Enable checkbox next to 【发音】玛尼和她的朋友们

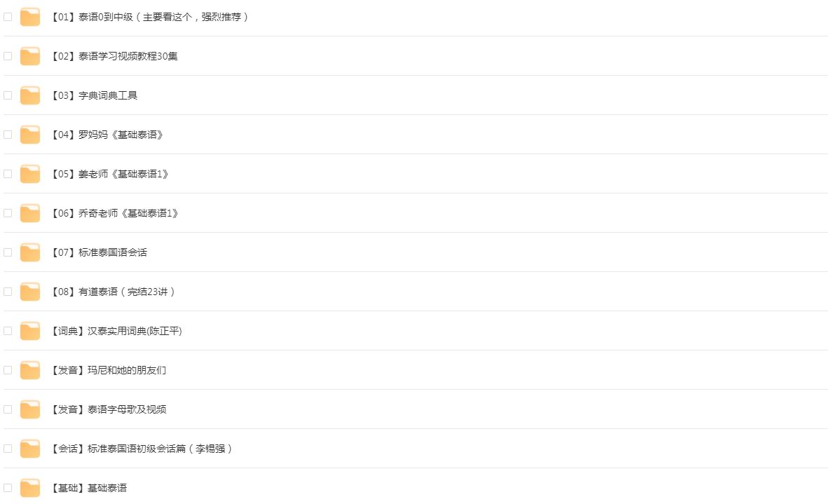8,370
